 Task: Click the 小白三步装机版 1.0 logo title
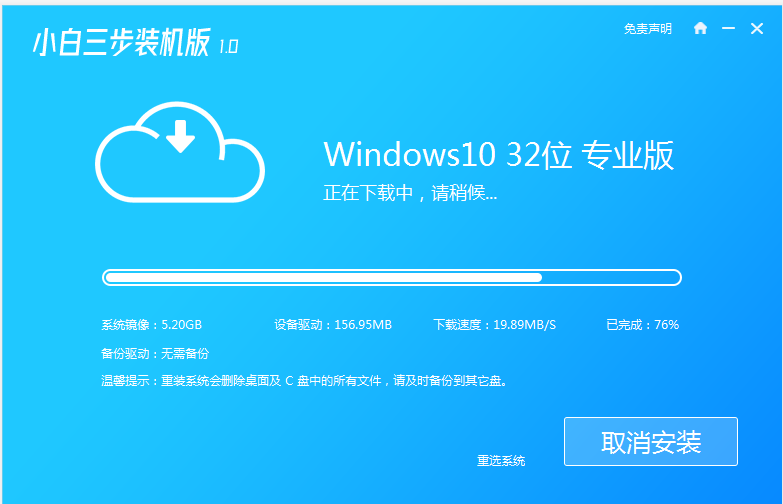pyautogui.click(x=135, y=42)
